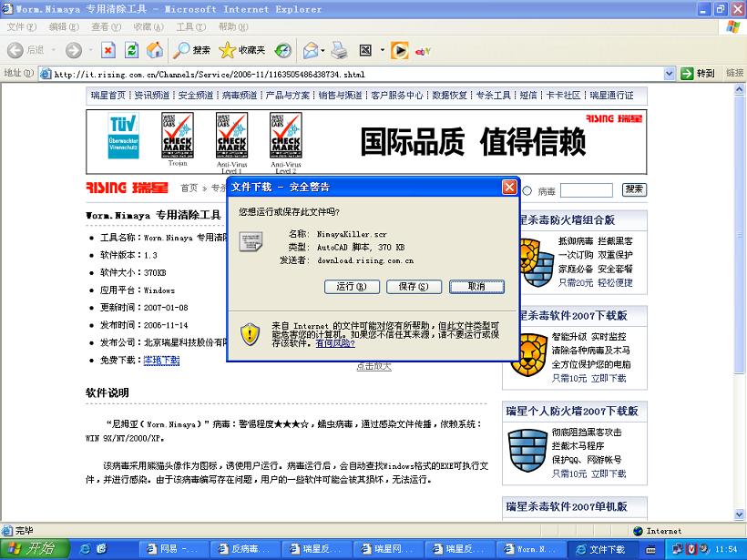Open the Search magnifier toolbar button
Screen dimensions: 747x560
click(x=191, y=50)
